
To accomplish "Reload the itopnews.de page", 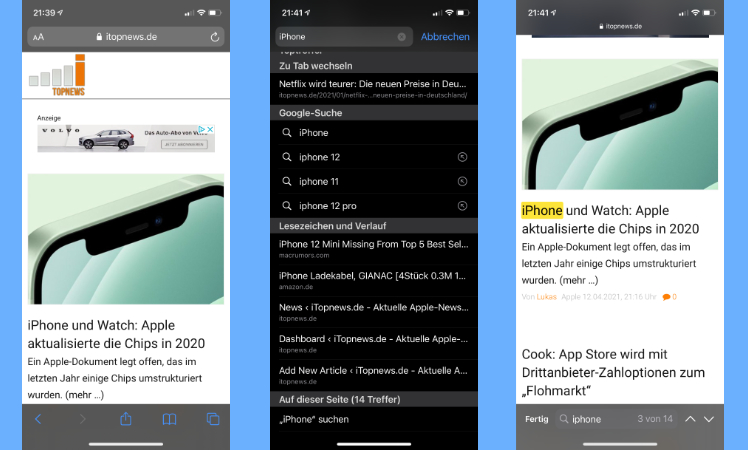I will click(214, 37).
